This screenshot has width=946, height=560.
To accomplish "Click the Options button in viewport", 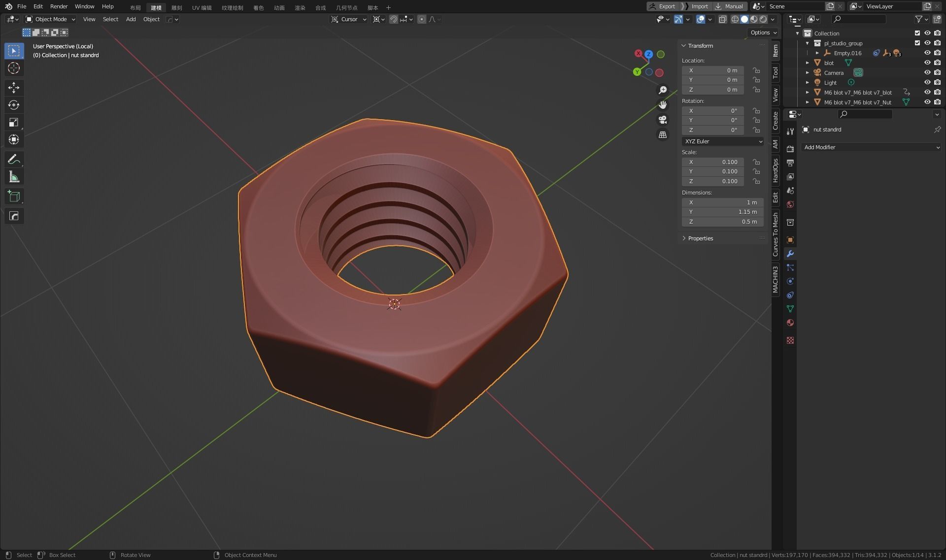I will click(x=763, y=33).
